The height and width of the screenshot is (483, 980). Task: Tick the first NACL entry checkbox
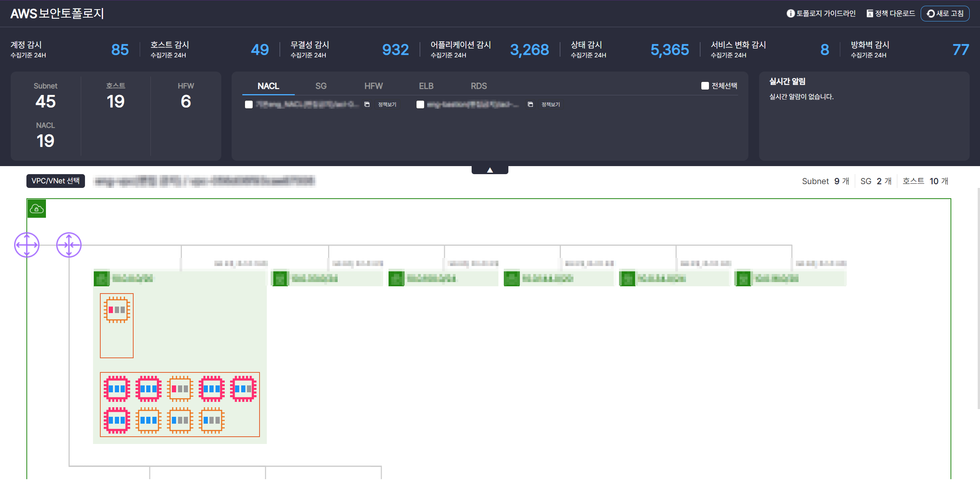click(x=249, y=104)
